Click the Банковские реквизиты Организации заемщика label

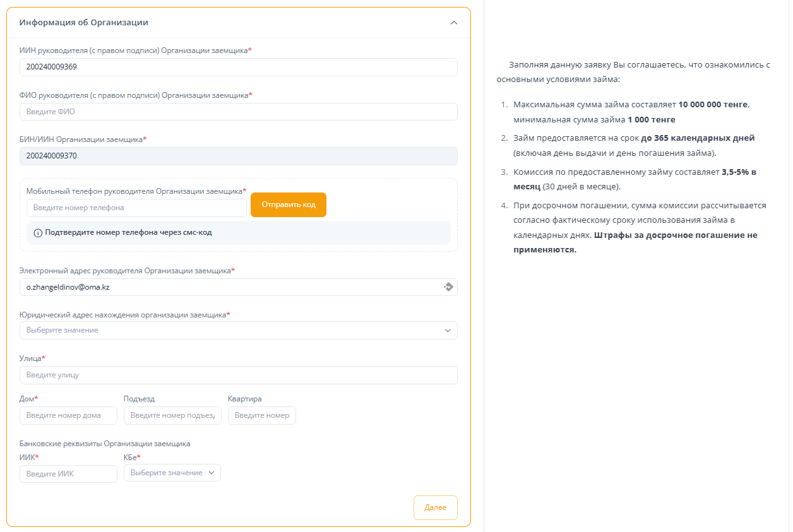[105, 444]
